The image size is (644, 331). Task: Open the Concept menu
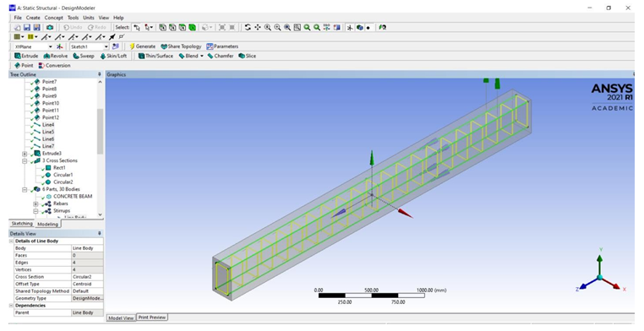54,18
